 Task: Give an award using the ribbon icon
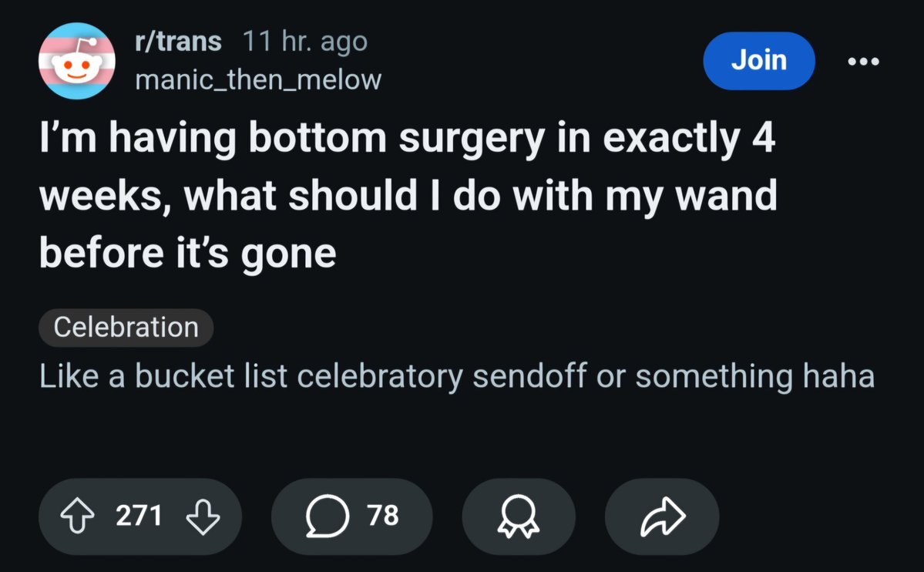pyautogui.click(x=518, y=516)
